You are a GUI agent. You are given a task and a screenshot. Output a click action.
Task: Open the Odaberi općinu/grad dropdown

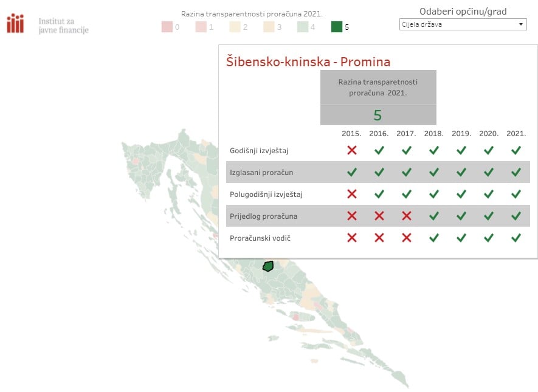click(x=463, y=24)
